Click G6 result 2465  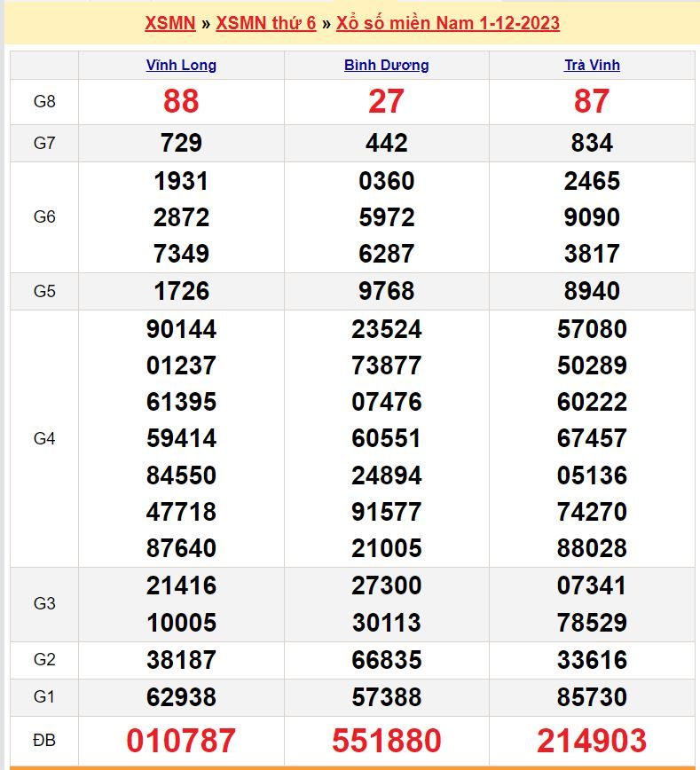pos(592,181)
